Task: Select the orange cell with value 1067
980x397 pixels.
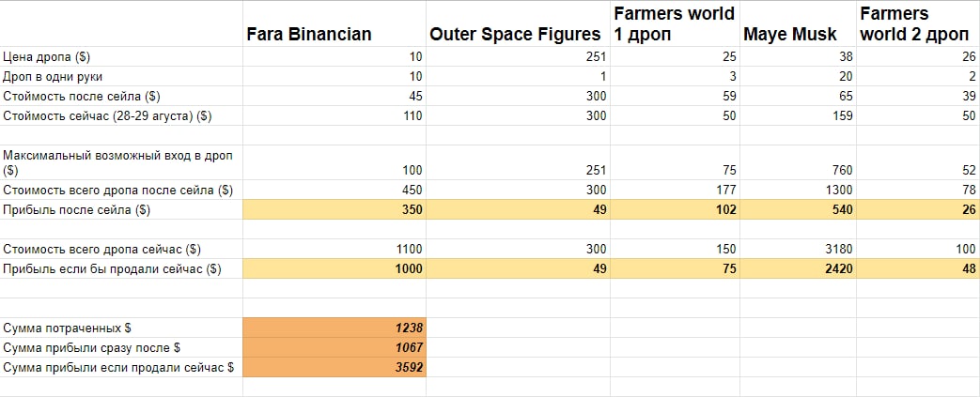Action: (x=334, y=347)
